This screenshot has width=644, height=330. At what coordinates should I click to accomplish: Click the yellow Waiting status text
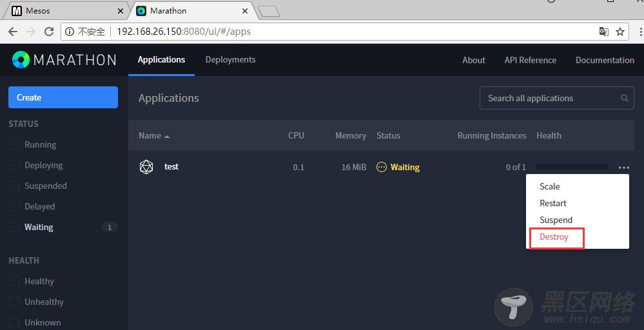point(405,167)
